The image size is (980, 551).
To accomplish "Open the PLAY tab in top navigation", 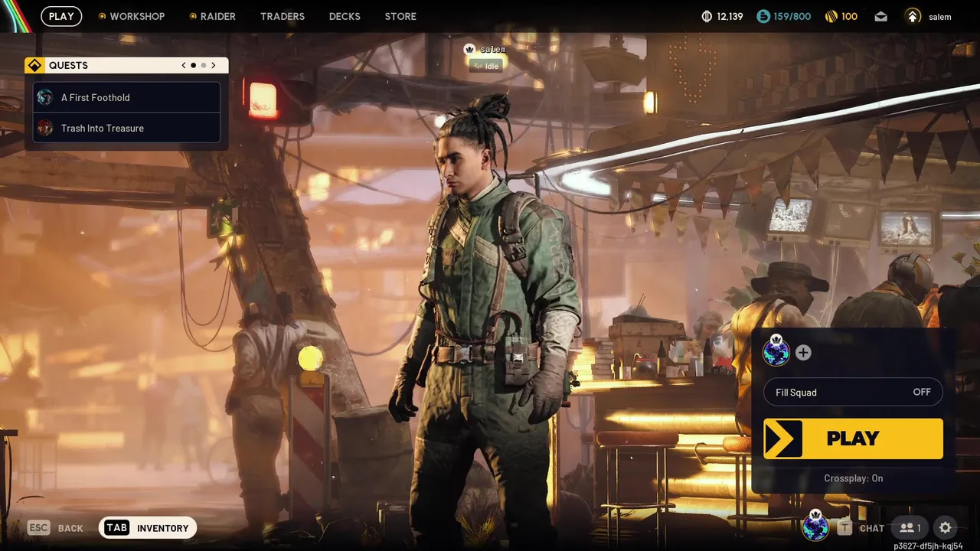I will coord(61,16).
